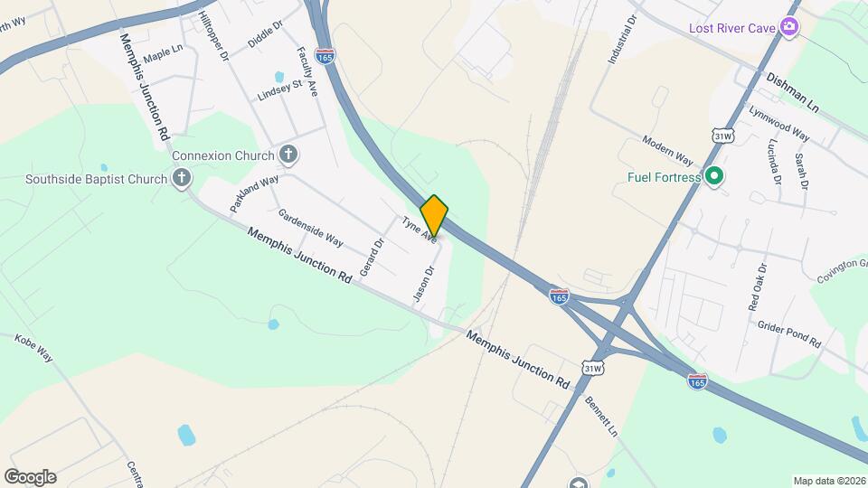
Task: Click the orange location marker pin
Action: point(433,216)
